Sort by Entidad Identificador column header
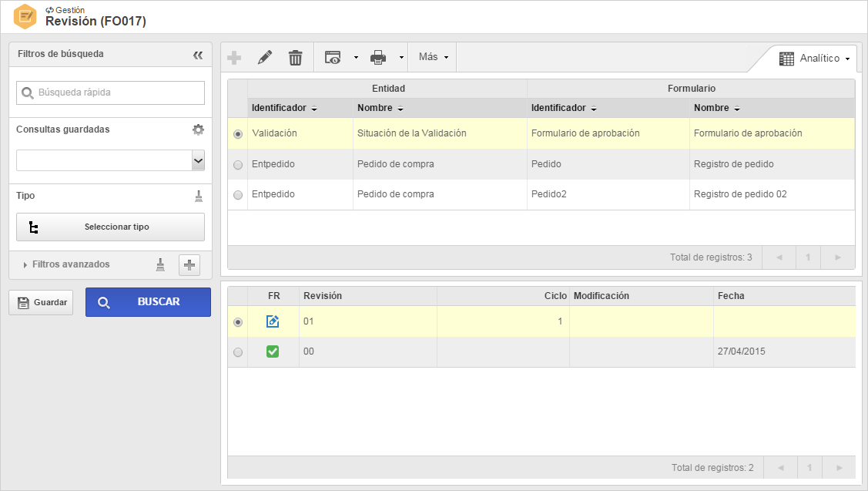Screen dimensions: 868x491 (x=284, y=108)
